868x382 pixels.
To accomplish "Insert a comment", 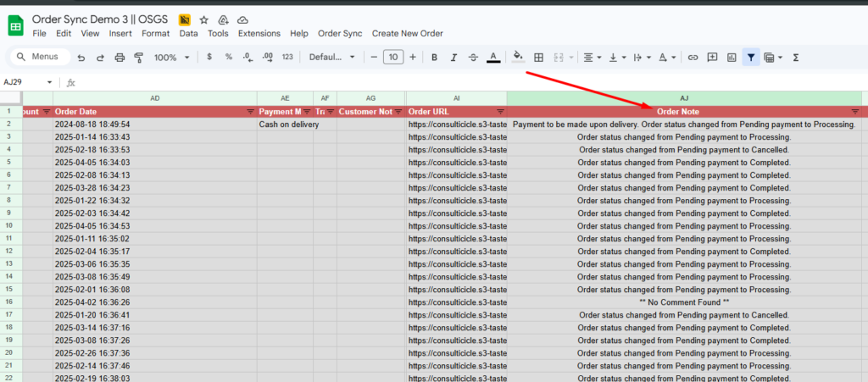I will tap(712, 57).
